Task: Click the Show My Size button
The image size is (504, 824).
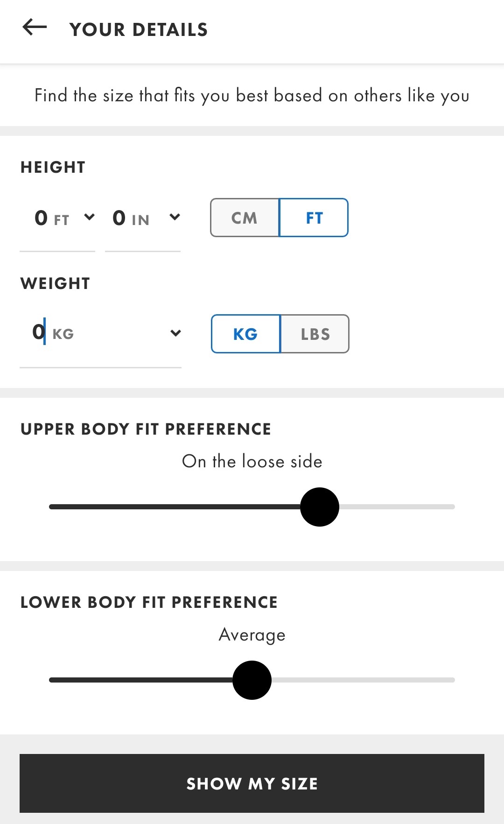Action: point(252,783)
